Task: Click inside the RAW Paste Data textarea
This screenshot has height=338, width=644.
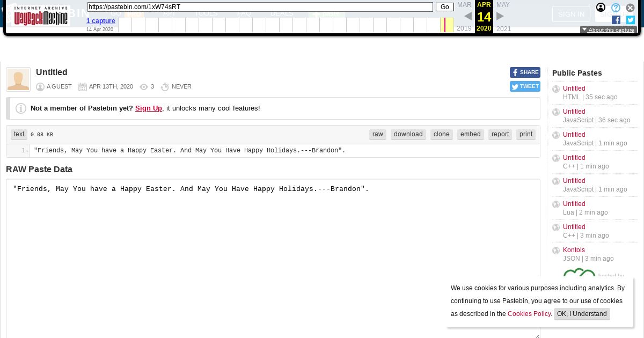Action: [x=273, y=259]
